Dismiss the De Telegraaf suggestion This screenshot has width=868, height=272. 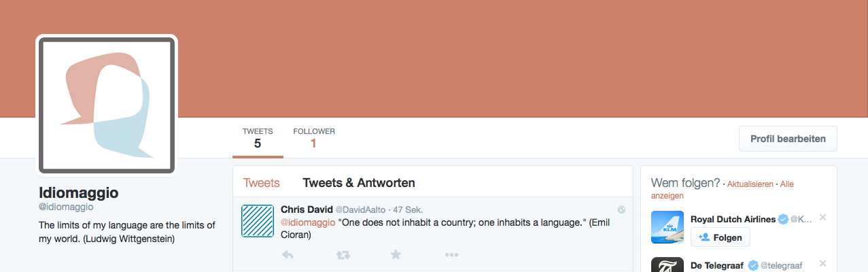[822, 263]
